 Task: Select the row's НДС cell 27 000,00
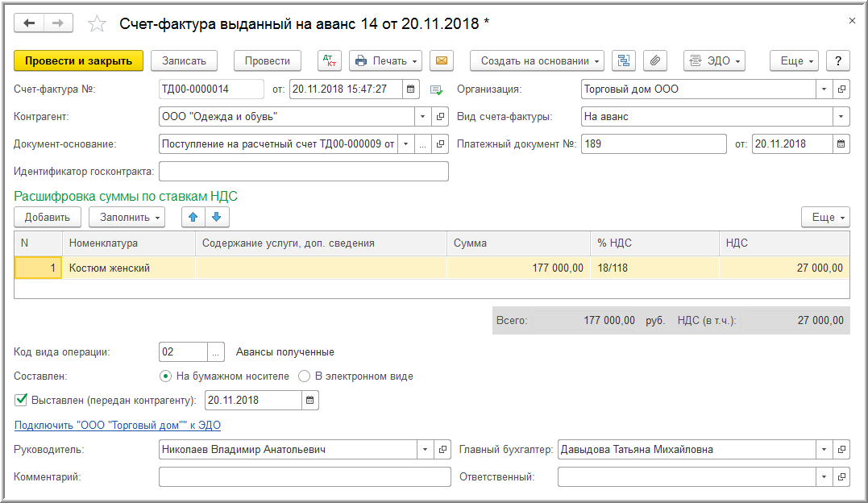point(784,268)
